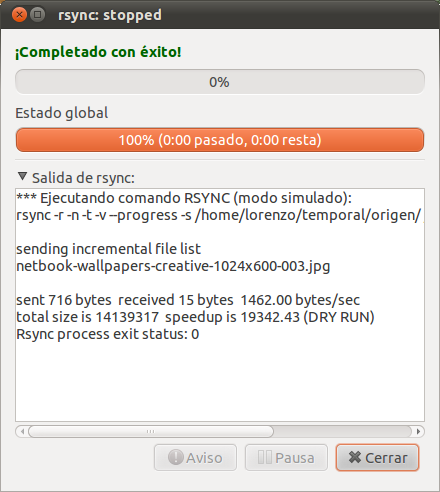Click the rsync: stopped window title
This screenshot has width=440, height=492.
[110, 15]
